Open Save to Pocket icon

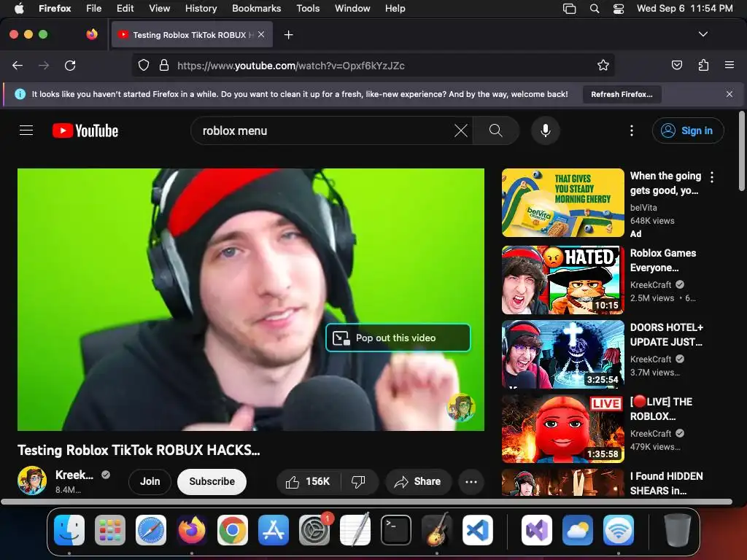[x=676, y=65]
